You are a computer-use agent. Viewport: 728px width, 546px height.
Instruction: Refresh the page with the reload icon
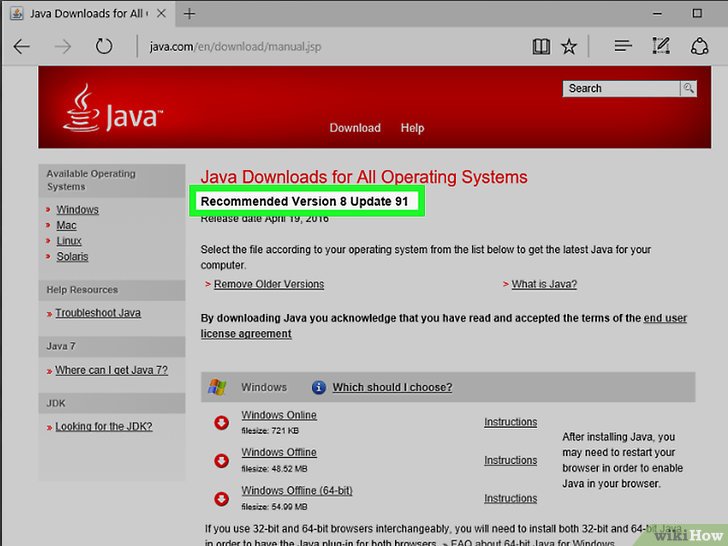pos(104,46)
